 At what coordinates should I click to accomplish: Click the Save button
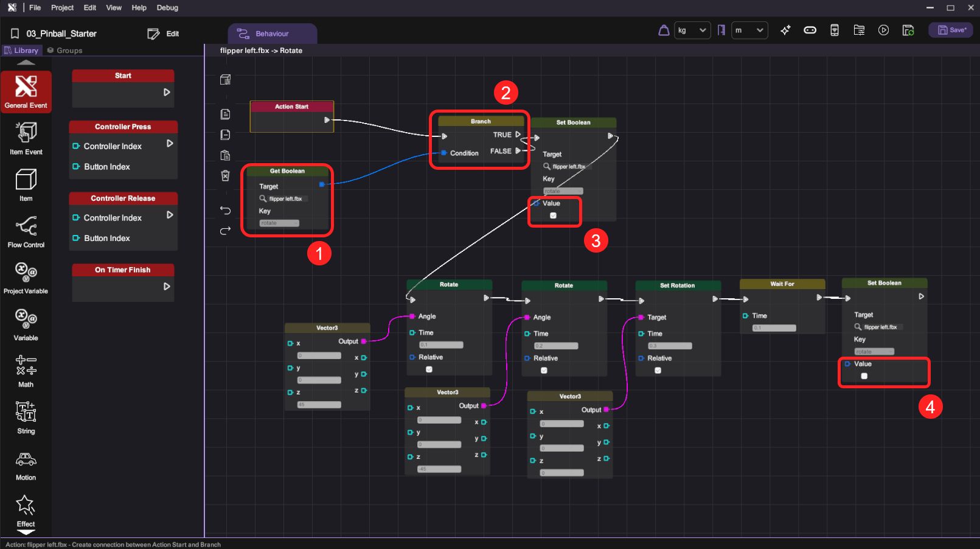[x=950, y=30]
